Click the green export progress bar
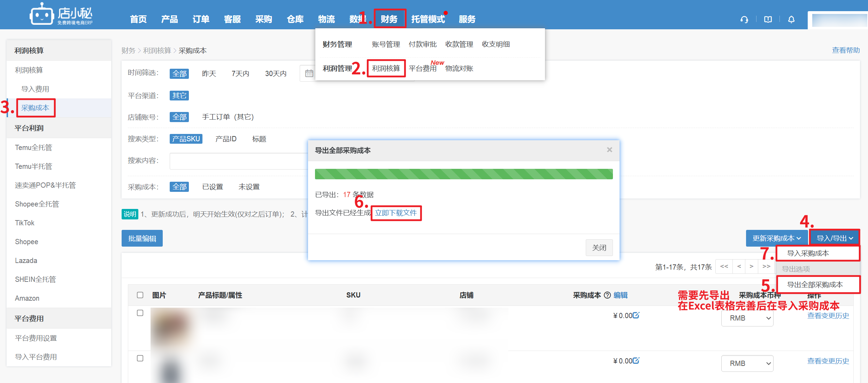The image size is (868, 383). 463,174
